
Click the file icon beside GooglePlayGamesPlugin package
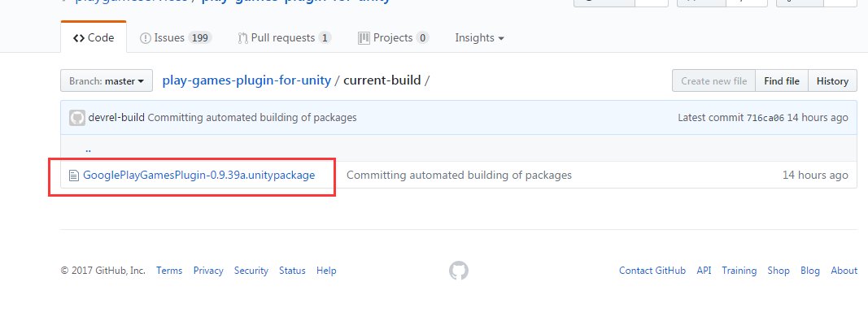74,175
